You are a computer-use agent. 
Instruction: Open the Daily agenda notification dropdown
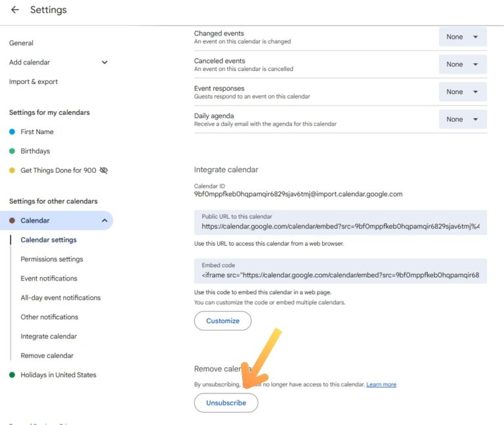tap(463, 120)
